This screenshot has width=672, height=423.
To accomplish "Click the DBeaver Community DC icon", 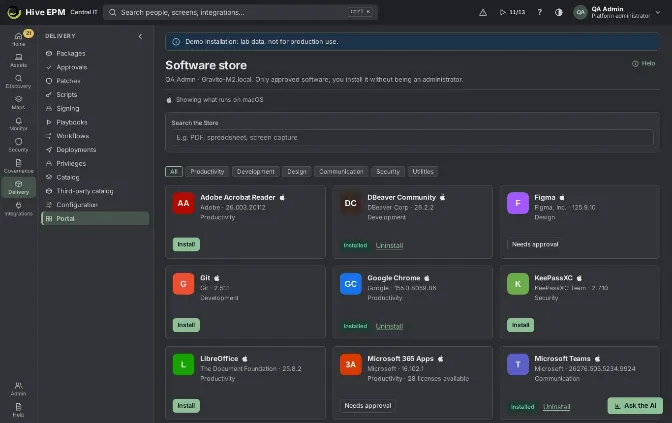I will coord(351,203).
